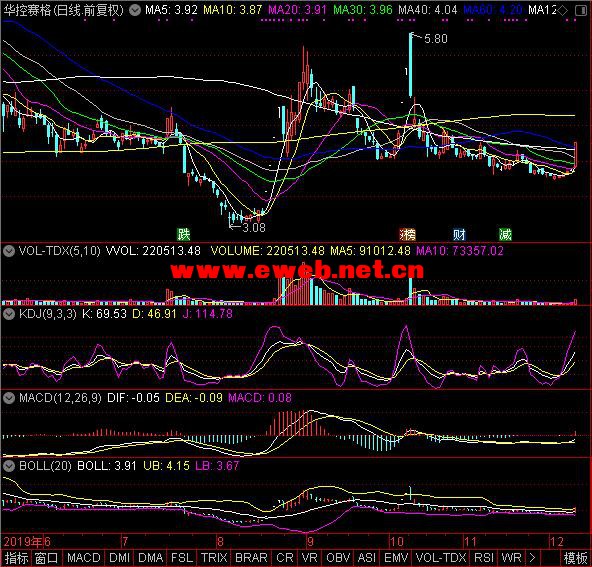This screenshot has width=592, height=567.
Task: Select the TRIX indicator tab
Action: tap(214, 558)
